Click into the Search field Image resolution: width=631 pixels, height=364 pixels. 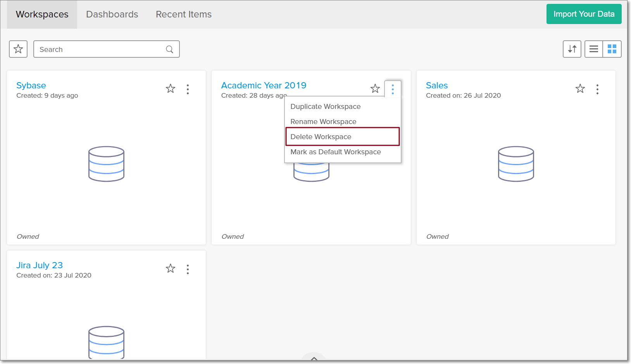(97, 49)
